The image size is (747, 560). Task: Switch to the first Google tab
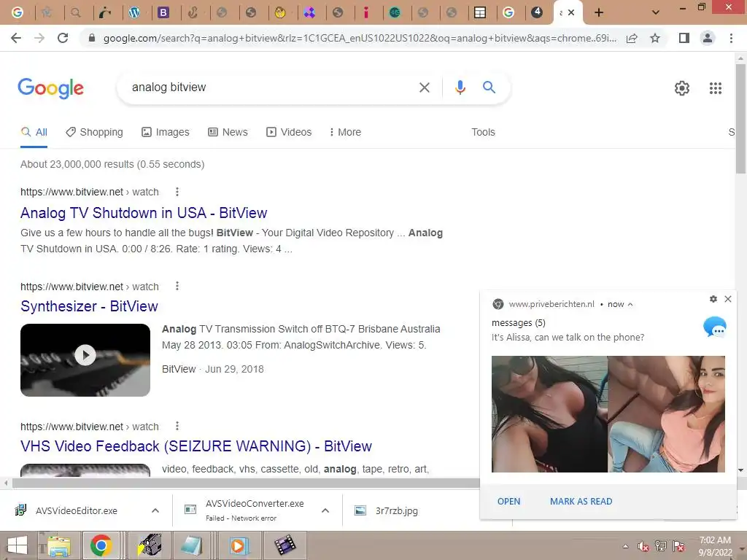point(18,13)
